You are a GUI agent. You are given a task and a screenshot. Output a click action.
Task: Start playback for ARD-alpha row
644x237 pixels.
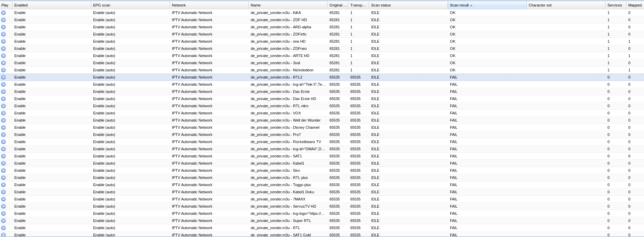[x=3, y=27]
